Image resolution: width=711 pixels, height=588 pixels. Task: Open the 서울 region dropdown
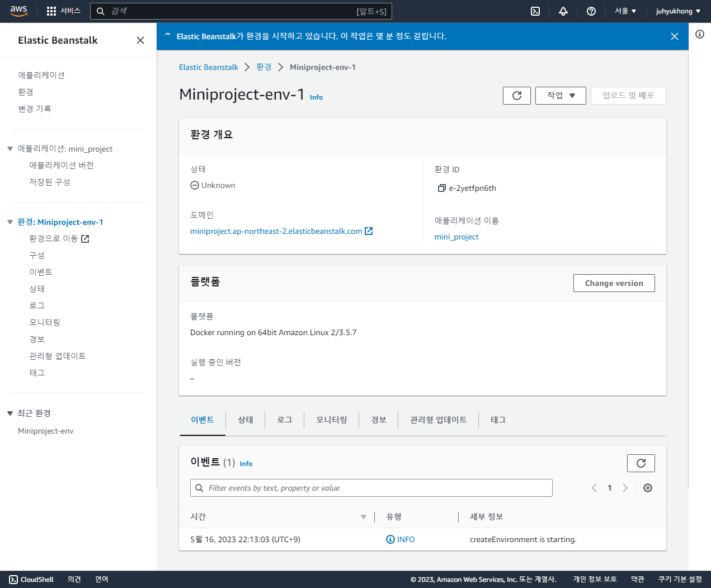coord(625,11)
